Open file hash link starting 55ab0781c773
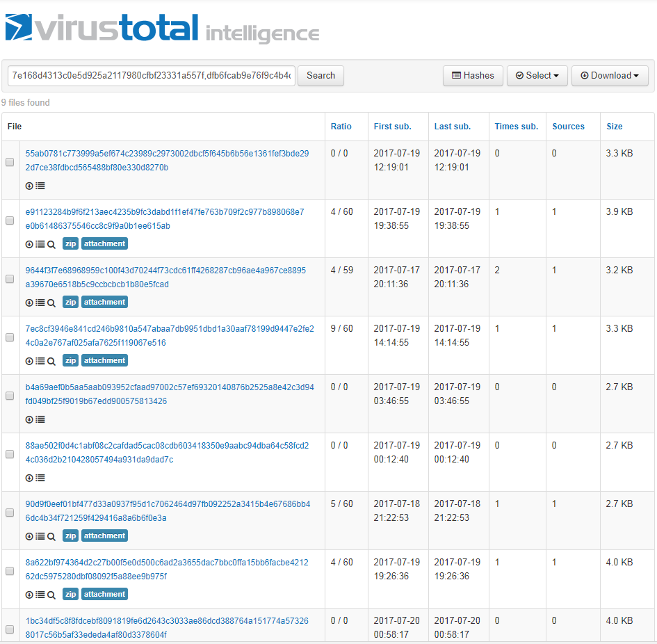Viewport: 657px width, 644px height. click(167, 161)
